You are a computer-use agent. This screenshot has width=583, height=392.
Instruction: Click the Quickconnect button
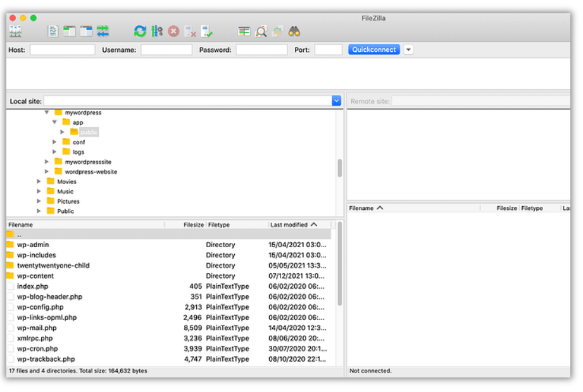click(x=373, y=49)
